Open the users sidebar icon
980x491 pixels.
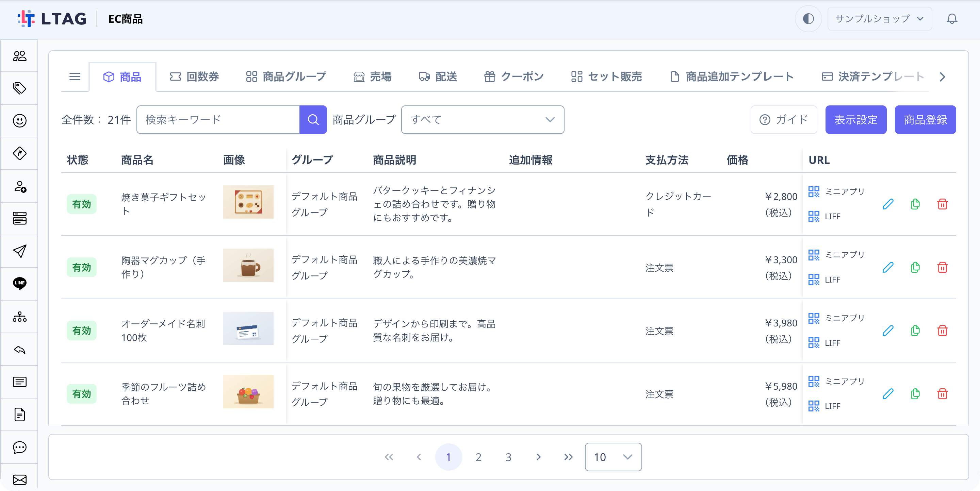click(x=19, y=56)
